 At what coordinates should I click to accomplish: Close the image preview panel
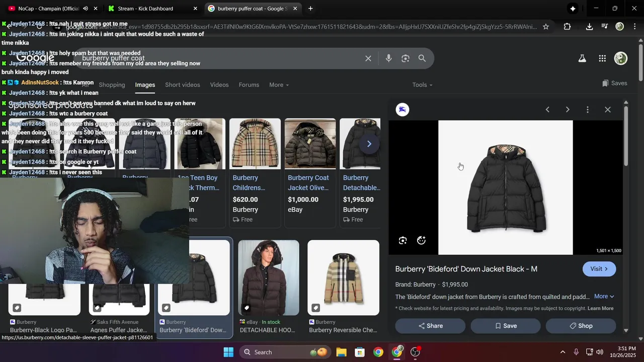608,110
